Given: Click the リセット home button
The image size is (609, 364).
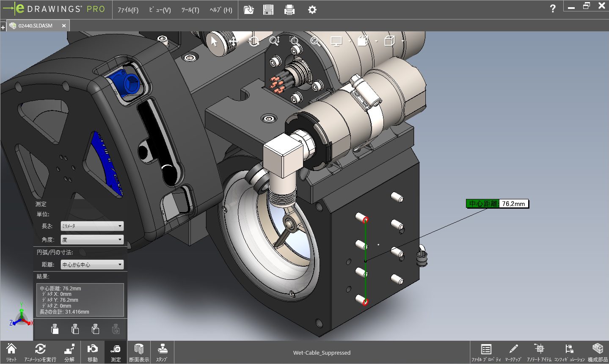Looking at the screenshot, I should 11,352.
